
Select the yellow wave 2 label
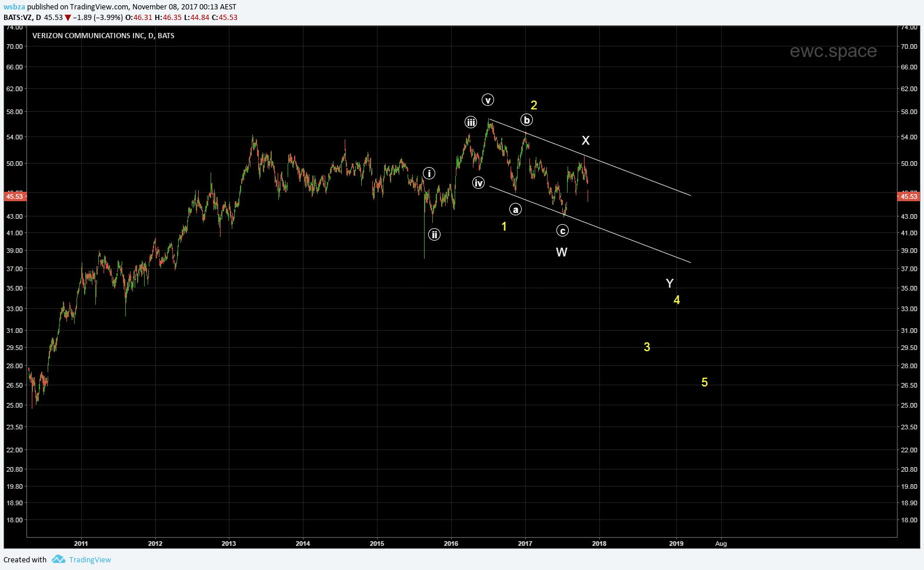533,105
